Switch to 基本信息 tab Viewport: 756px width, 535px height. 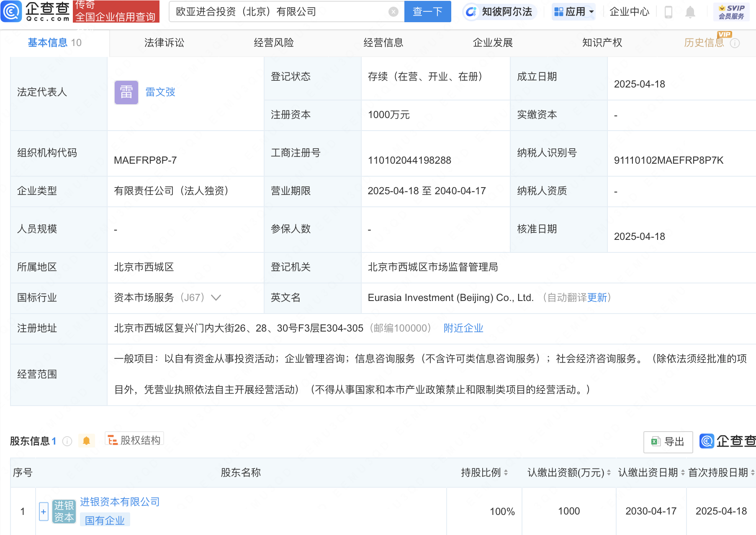click(x=54, y=43)
